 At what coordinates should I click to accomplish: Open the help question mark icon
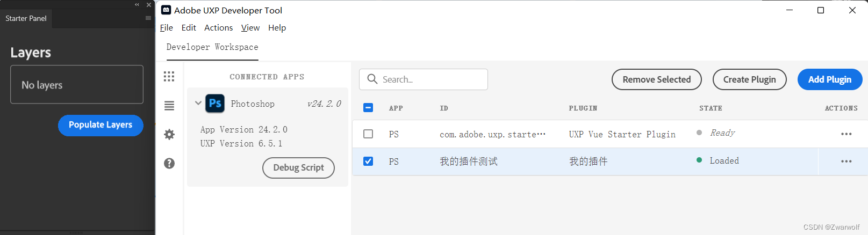[x=169, y=163]
